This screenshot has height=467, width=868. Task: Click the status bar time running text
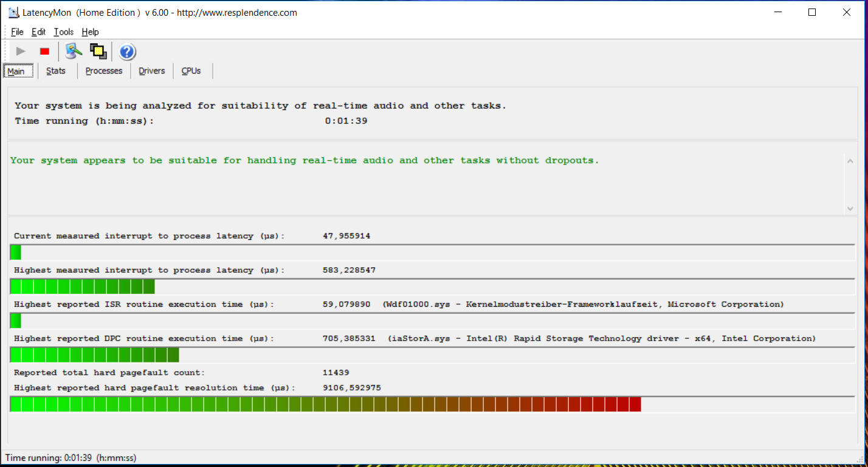tap(71, 458)
